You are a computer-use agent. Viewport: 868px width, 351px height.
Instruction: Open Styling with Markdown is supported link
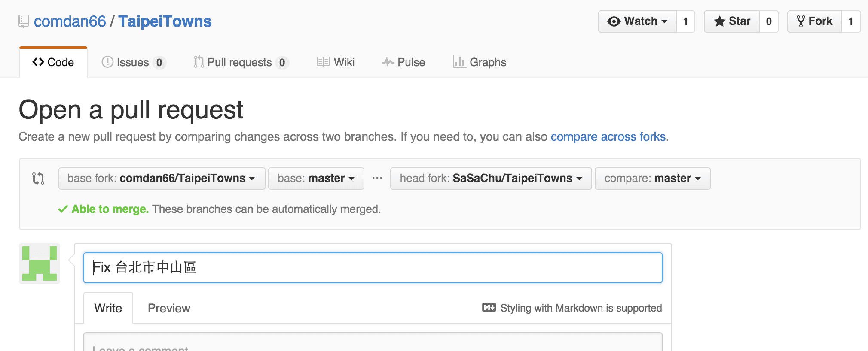pyautogui.click(x=581, y=308)
